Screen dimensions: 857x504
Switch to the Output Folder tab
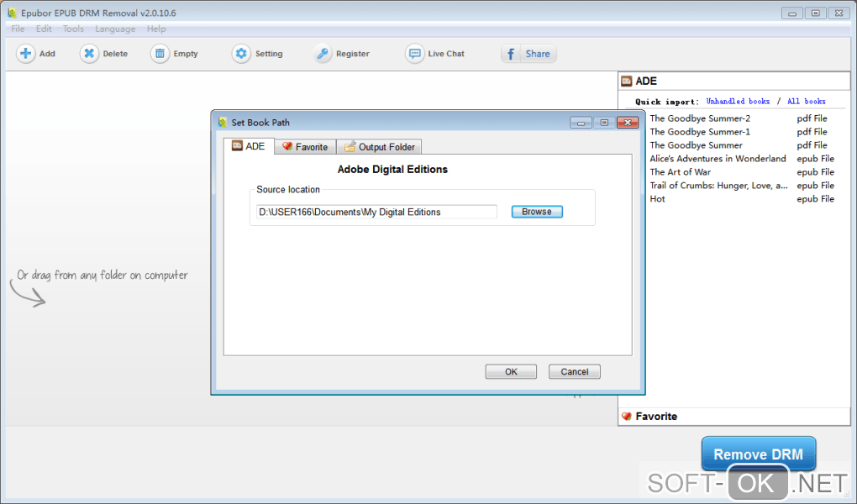coord(379,146)
